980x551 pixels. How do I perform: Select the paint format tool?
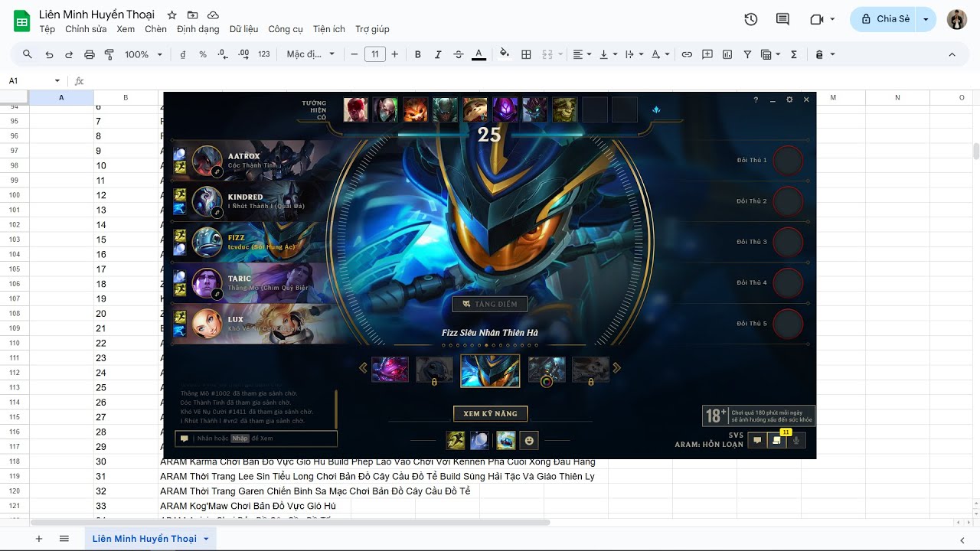point(109,54)
